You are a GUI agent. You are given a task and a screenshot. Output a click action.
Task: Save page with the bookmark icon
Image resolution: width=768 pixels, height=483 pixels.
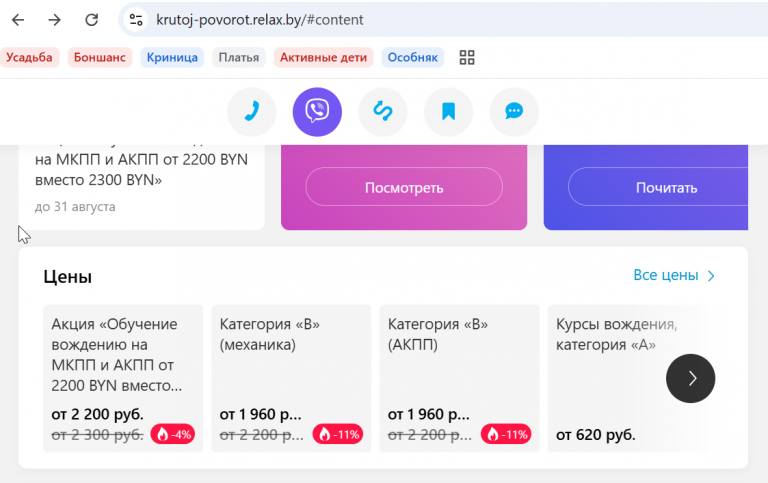click(x=448, y=112)
